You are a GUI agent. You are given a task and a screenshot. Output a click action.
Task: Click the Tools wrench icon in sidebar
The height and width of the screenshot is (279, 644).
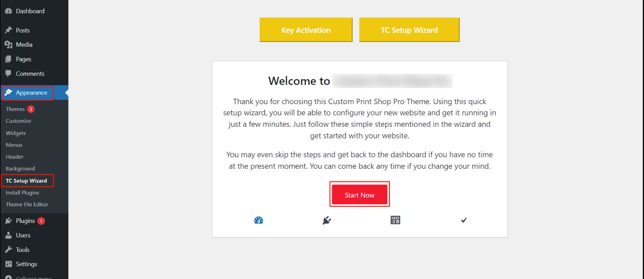(x=8, y=250)
